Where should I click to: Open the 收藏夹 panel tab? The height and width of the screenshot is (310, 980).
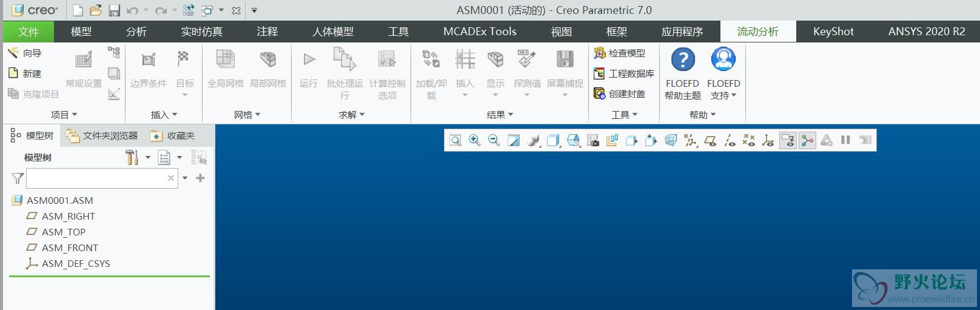click(x=173, y=135)
